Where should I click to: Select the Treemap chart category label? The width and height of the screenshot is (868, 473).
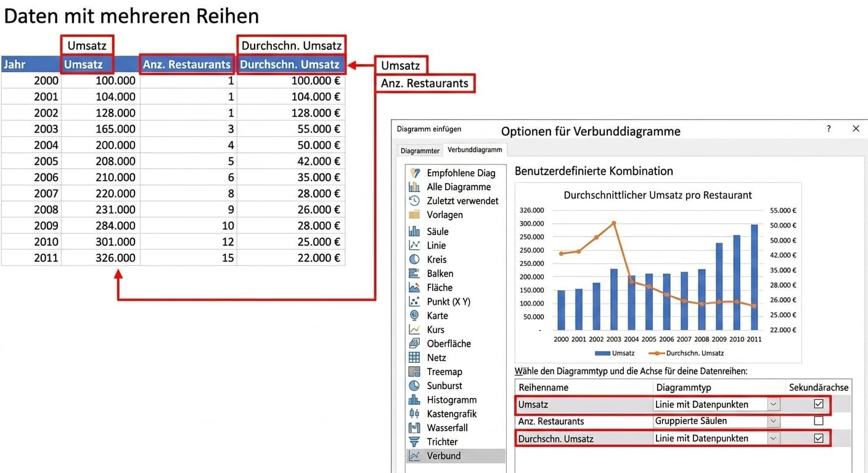pos(444,371)
